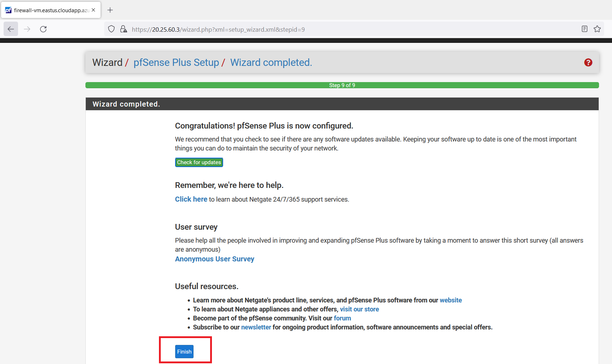Open the Anonymous User Survey link

[x=214, y=259]
